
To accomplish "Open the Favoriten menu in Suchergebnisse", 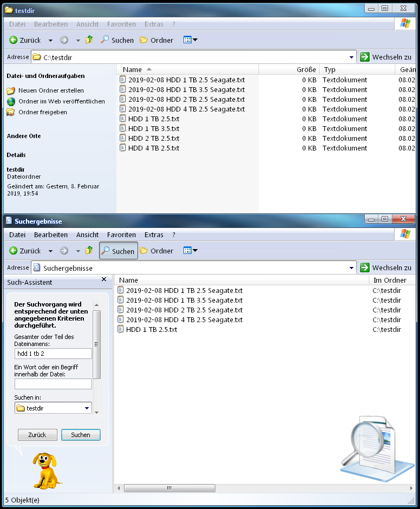I will pos(121,234).
